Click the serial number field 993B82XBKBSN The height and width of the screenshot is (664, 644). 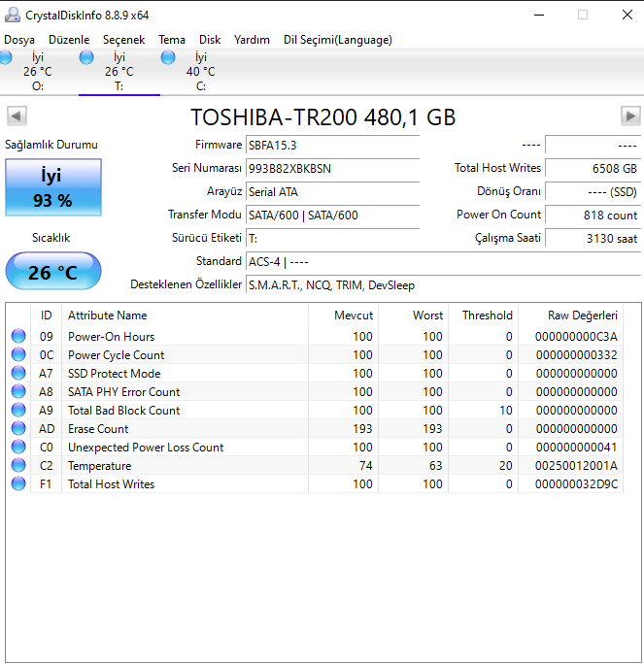(x=332, y=169)
